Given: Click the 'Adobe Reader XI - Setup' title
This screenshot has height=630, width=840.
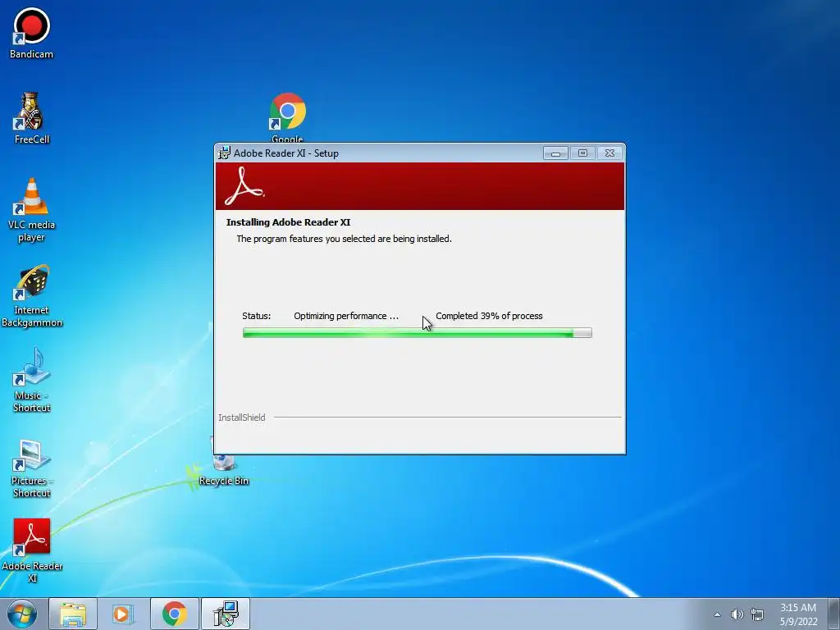Looking at the screenshot, I should coord(286,153).
